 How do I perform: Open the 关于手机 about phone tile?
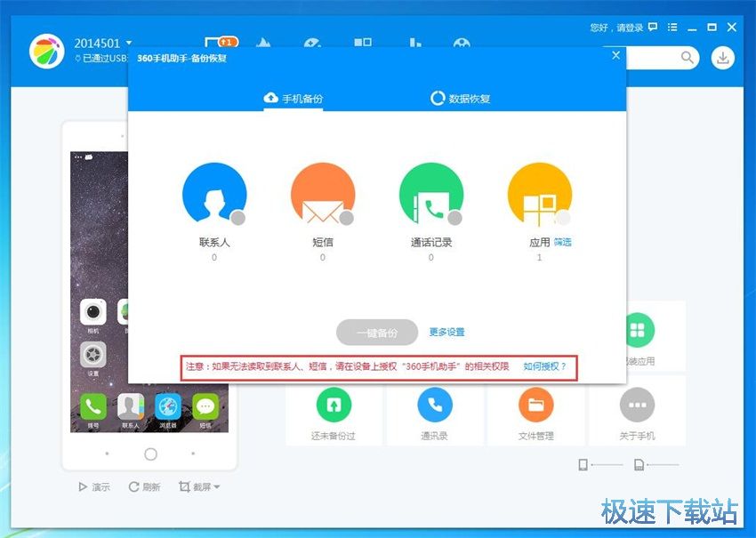(638, 414)
